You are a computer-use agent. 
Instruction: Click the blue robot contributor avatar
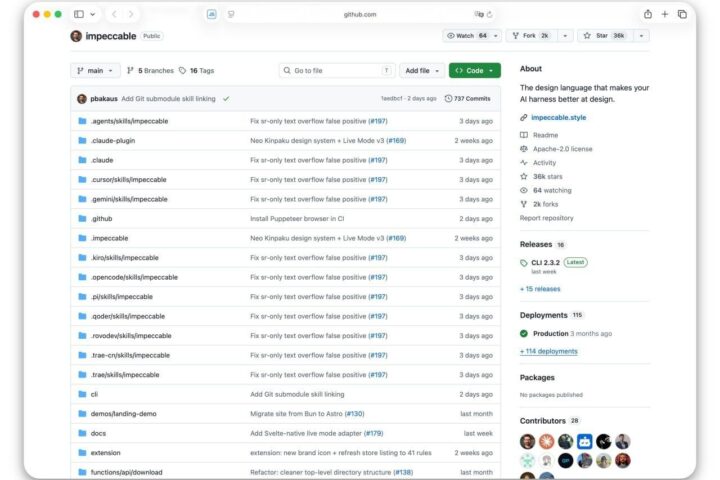click(x=585, y=441)
